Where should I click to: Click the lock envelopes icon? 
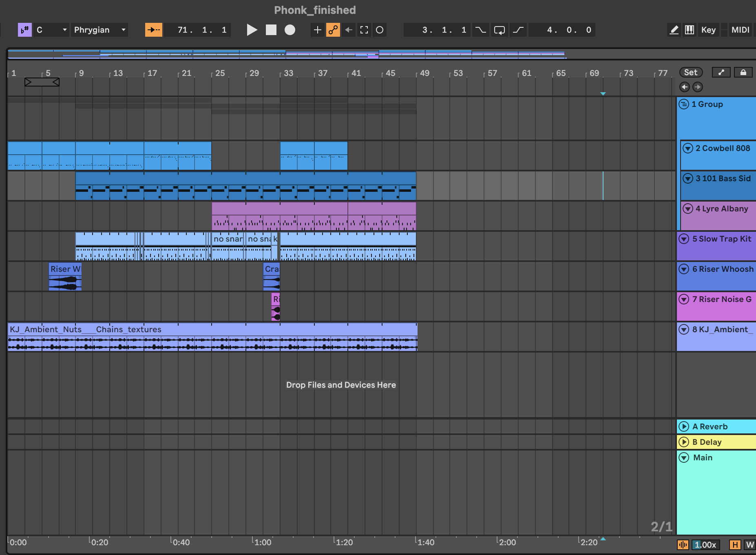pos(743,72)
